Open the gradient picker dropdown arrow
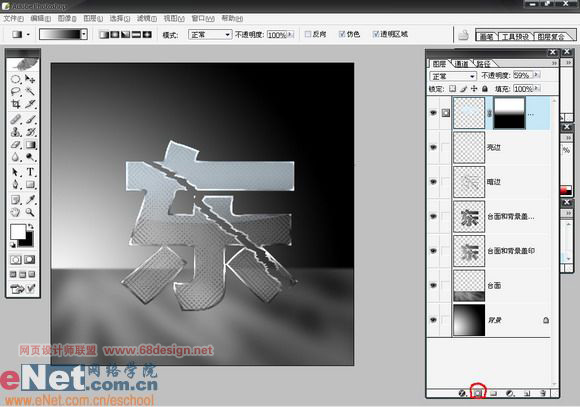The image size is (580, 407). click(x=84, y=34)
